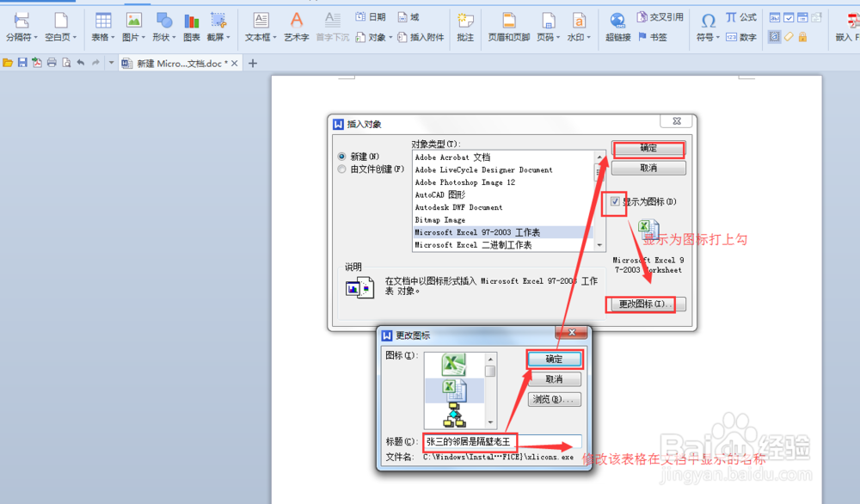The height and width of the screenshot is (504, 860).
Task: Click the padlock protect form icon
Action: (802, 37)
